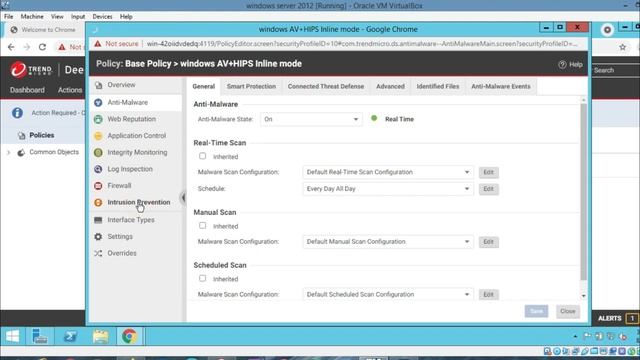Open the Overview icon in policy sidebar
This screenshot has height=360, width=640.
98,85
